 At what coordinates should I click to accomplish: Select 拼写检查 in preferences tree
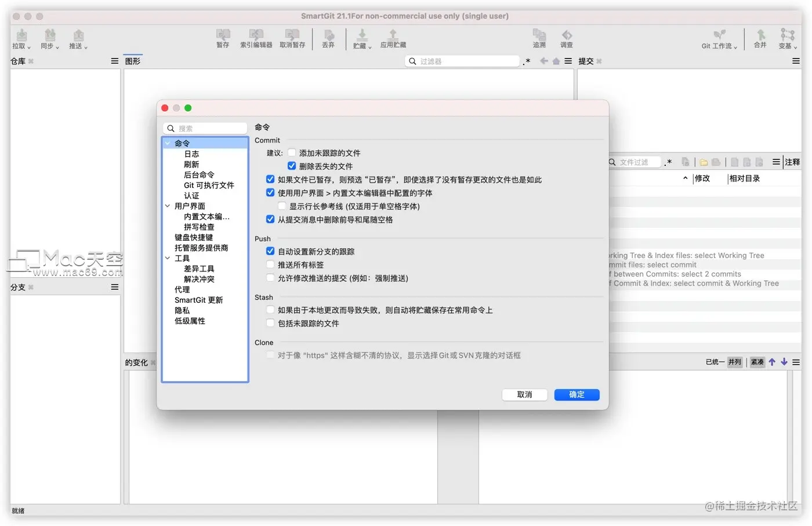click(199, 227)
